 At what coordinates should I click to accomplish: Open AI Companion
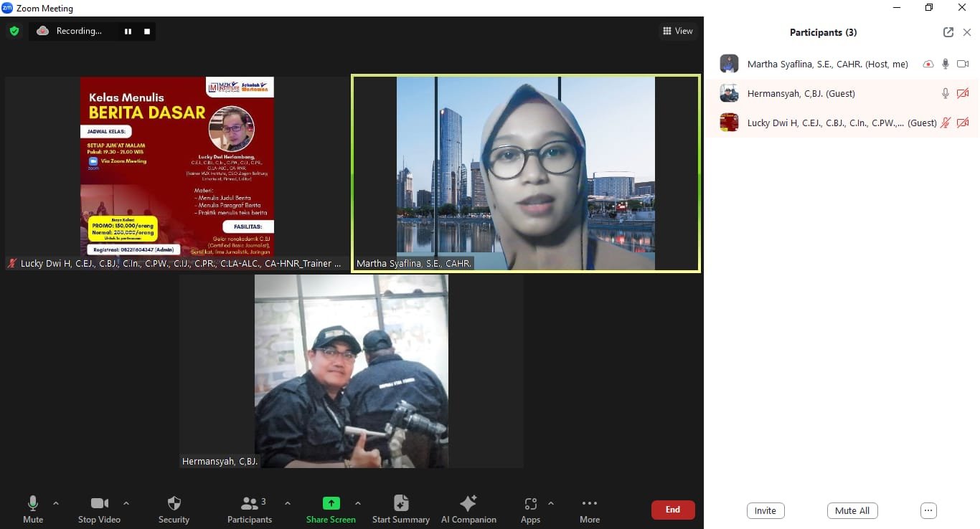(468, 510)
